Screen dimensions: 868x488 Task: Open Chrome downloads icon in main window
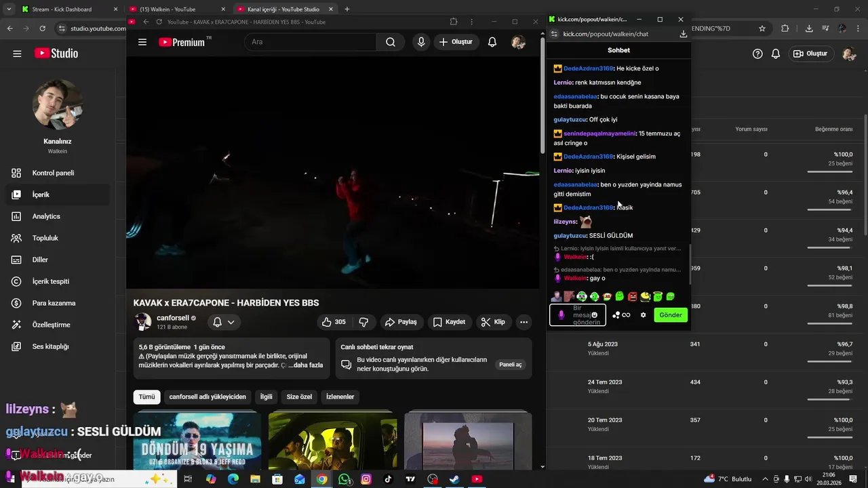pyautogui.click(x=808, y=28)
